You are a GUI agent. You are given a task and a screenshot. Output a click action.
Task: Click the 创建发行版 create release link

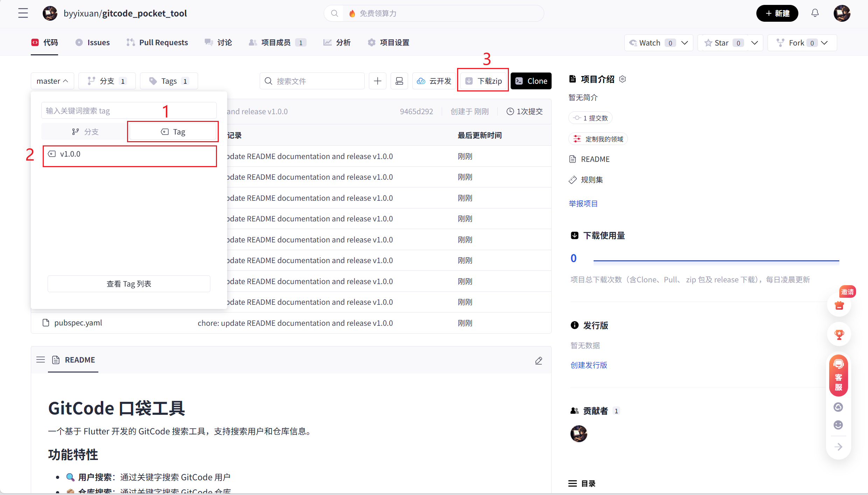pyautogui.click(x=589, y=365)
